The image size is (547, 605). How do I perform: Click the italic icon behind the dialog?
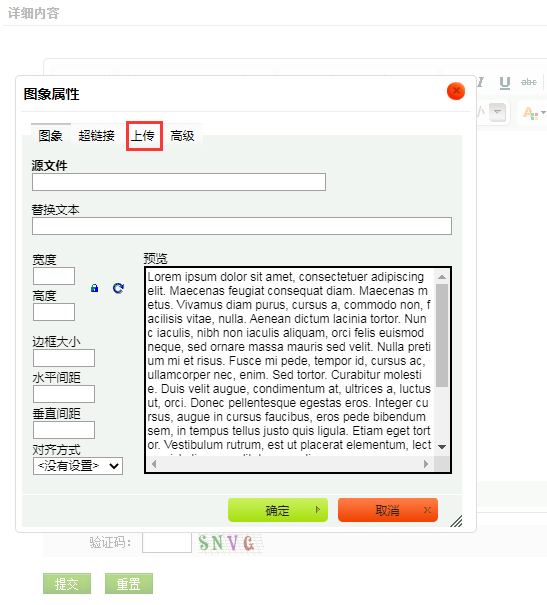[481, 82]
